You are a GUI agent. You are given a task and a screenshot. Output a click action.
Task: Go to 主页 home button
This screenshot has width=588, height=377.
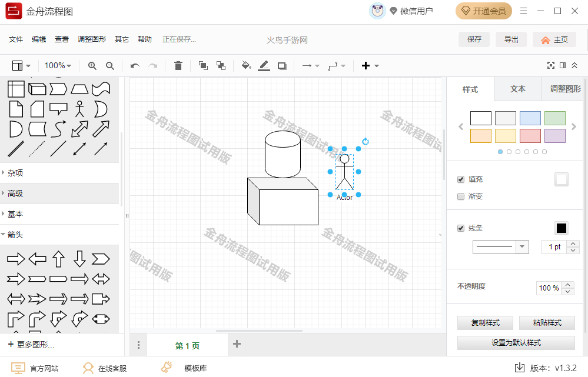point(554,40)
